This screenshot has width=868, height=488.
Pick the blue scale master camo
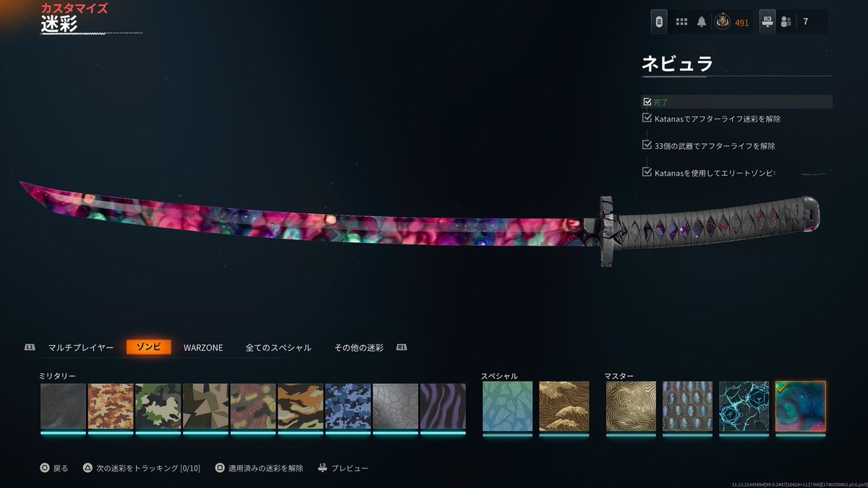(687, 406)
